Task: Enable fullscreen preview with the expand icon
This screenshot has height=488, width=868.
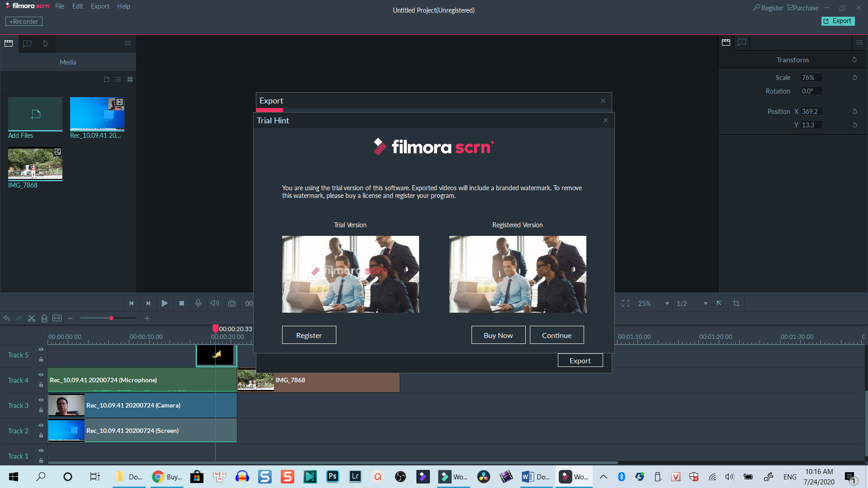Action: pos(626,303)
